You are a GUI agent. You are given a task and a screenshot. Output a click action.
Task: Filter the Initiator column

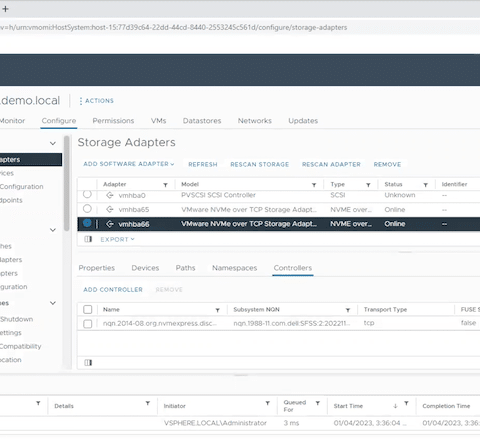[x=267, y=403]
